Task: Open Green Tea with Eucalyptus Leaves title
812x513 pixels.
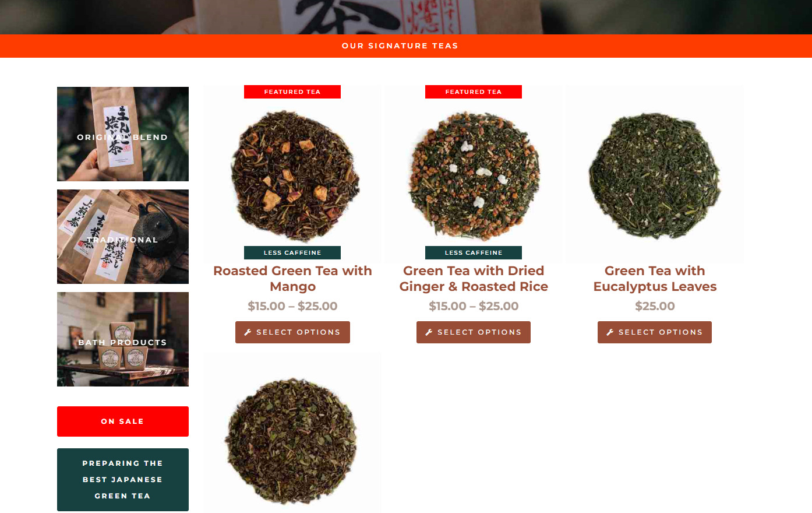Action: tap(655, 279)
